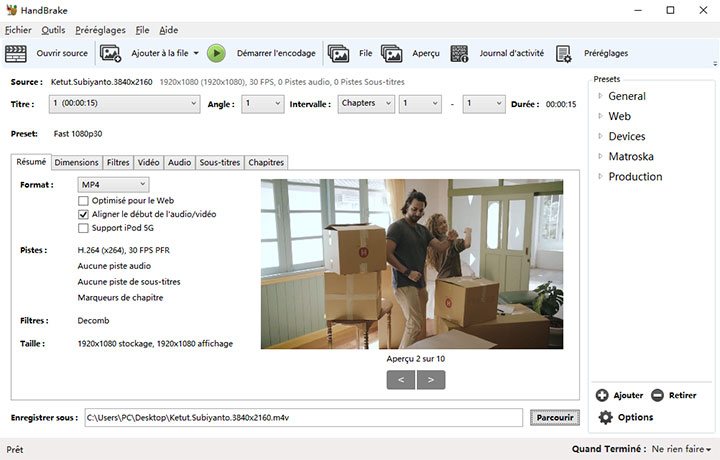Image resolution: width=720 pixels, height=460 pixels.
Task: Enable Support iPod 5G checkbox
Action: click(84, 228)
